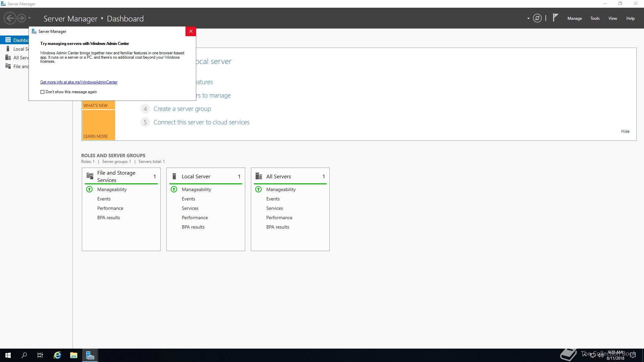Screen dimensions: 644x362
Task: Click step 5 number circle
Action: [x=145, y=122]
